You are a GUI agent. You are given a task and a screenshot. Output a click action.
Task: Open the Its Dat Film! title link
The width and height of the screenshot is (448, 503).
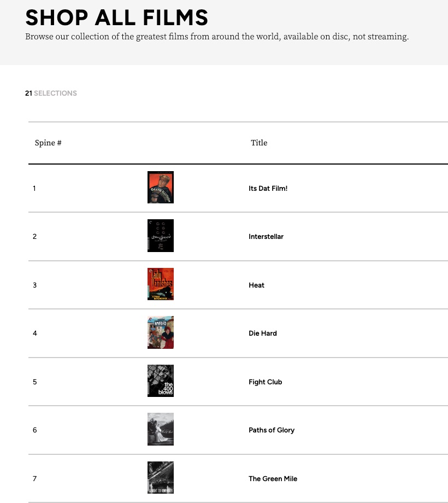(268, 189)
